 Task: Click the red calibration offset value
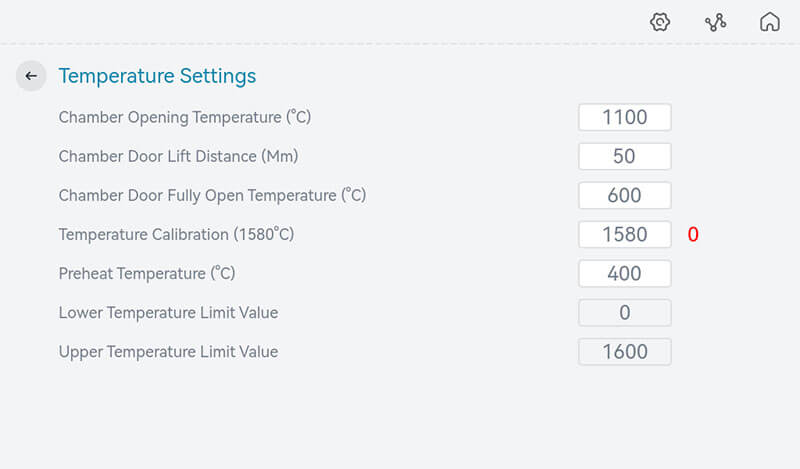tap(693, 235)
